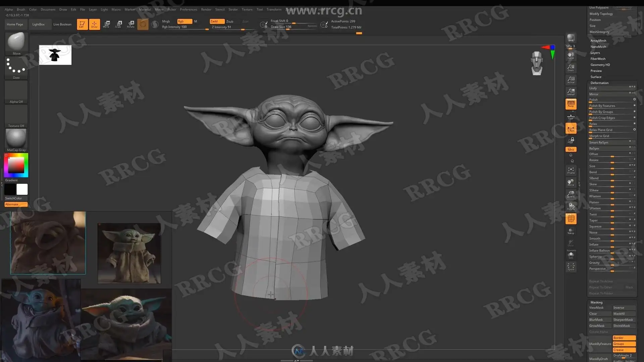The height and width of the screenshot is (362, 644).
Task: Open the Preferences menu
Action: click(x=189, y=9)
